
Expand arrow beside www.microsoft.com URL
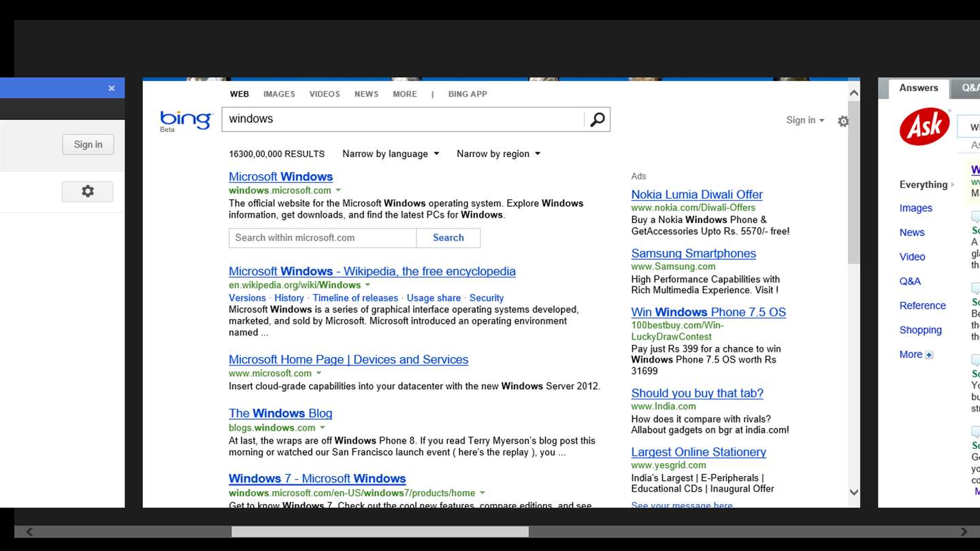coord(318,373)
